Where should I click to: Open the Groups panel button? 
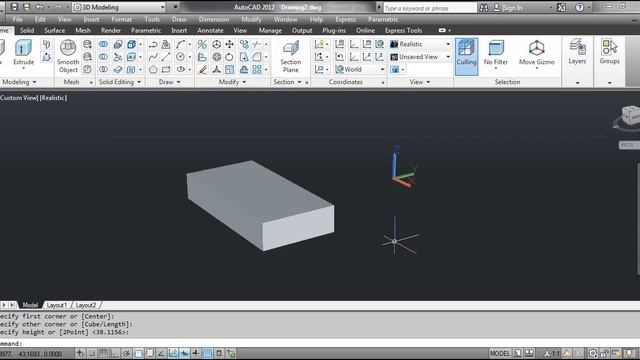[x=609, y=51]
